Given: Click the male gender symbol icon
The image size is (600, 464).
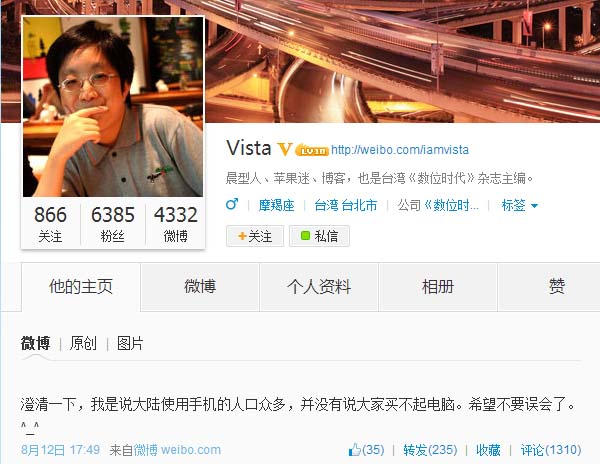Looking at the screenshot, I should [x=232, y=204].
